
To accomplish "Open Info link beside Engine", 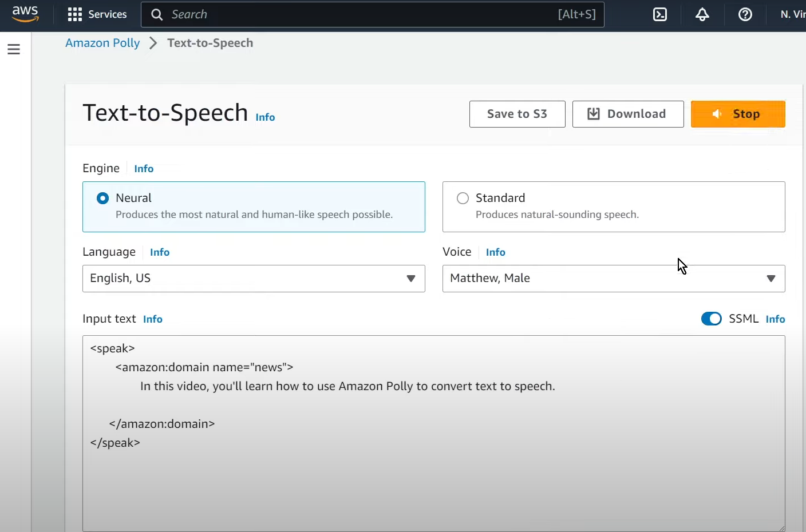I will click(x=144, y=169).
